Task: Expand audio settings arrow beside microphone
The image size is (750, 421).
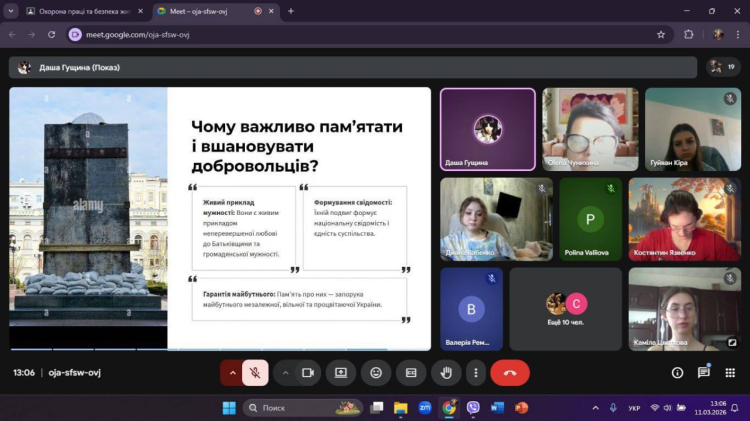Action: point(233,373)
